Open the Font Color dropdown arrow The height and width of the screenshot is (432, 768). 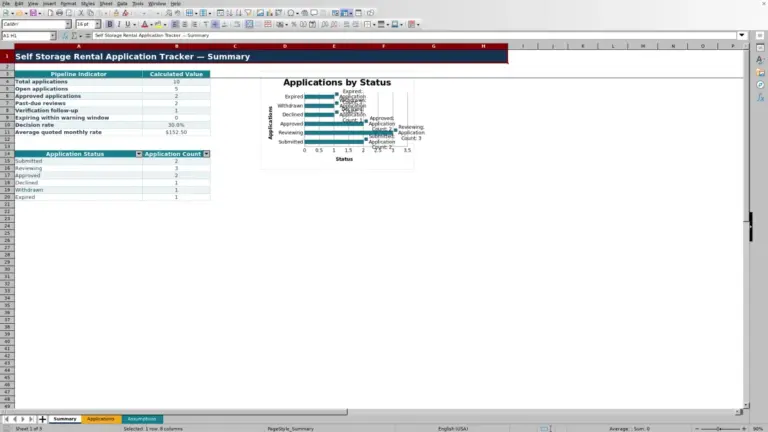(151, 24)
